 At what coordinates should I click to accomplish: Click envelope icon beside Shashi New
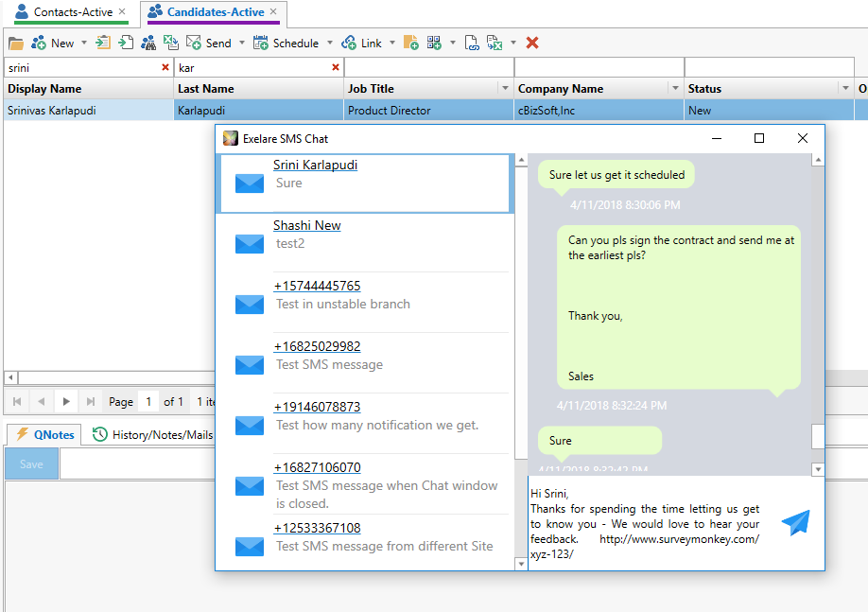click(250, 244)
